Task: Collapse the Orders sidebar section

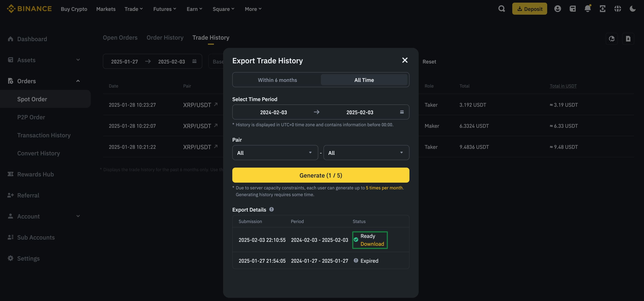Action: [x=78, y=81]
